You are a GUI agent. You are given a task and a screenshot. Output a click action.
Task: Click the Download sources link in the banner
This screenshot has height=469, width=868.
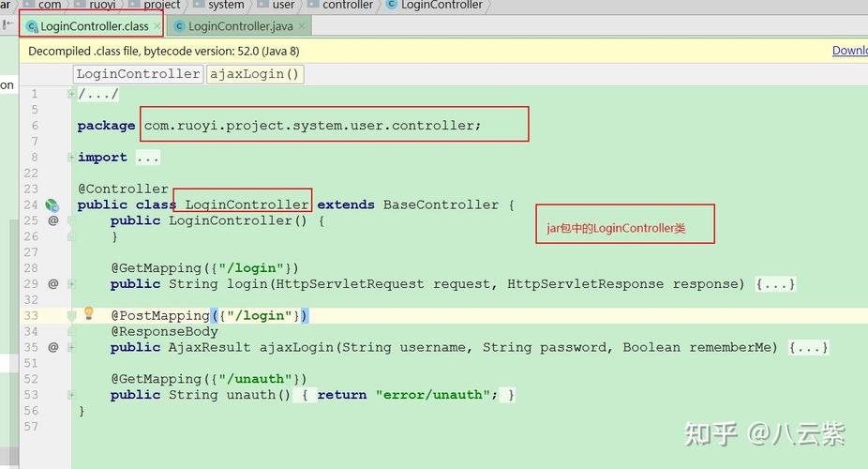click(849, 51)
